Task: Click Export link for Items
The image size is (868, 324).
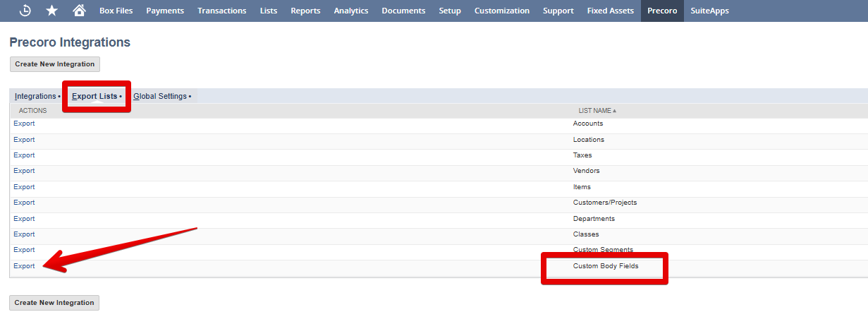Action: [24, 187]
